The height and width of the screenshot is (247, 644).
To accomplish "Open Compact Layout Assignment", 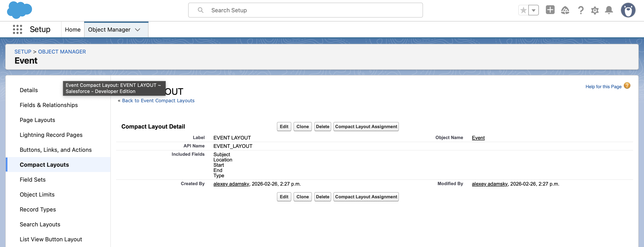I will (x=366, y=126).
